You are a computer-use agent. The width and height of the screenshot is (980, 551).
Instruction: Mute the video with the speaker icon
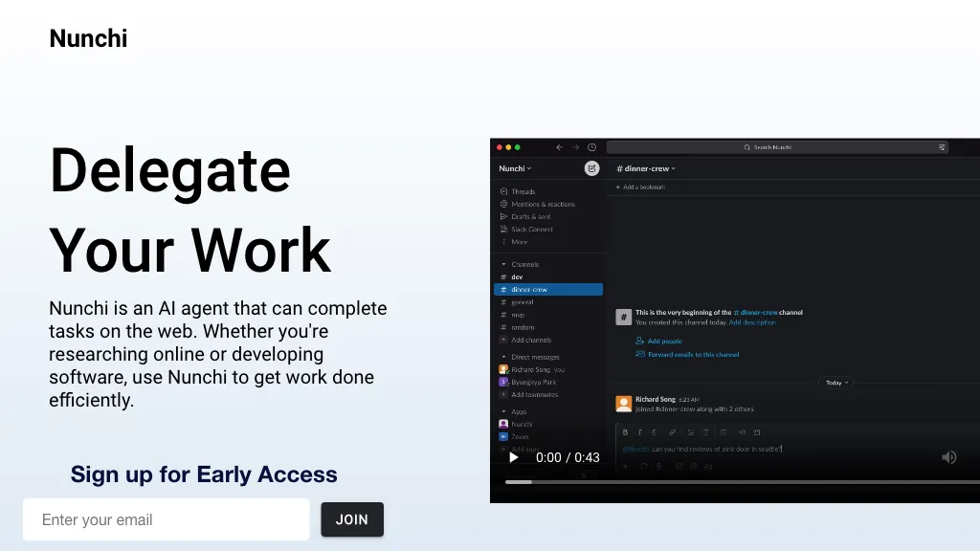pyautogui.click(x=948, y=457)
